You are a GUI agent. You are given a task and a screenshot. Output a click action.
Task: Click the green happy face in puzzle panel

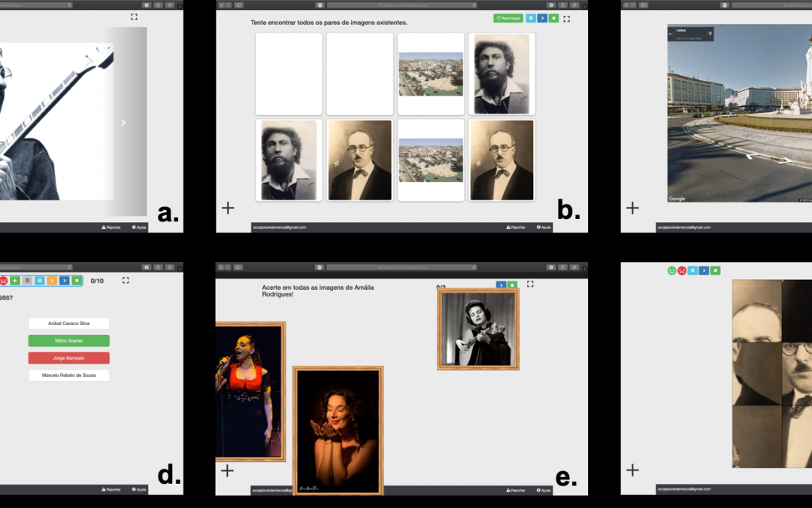point(671,270)
